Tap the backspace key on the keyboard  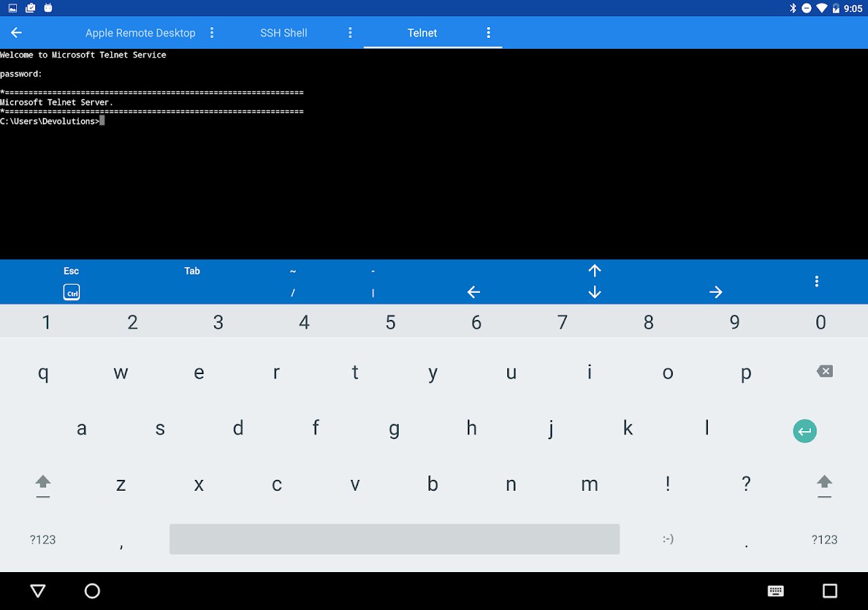pos(825,371)
